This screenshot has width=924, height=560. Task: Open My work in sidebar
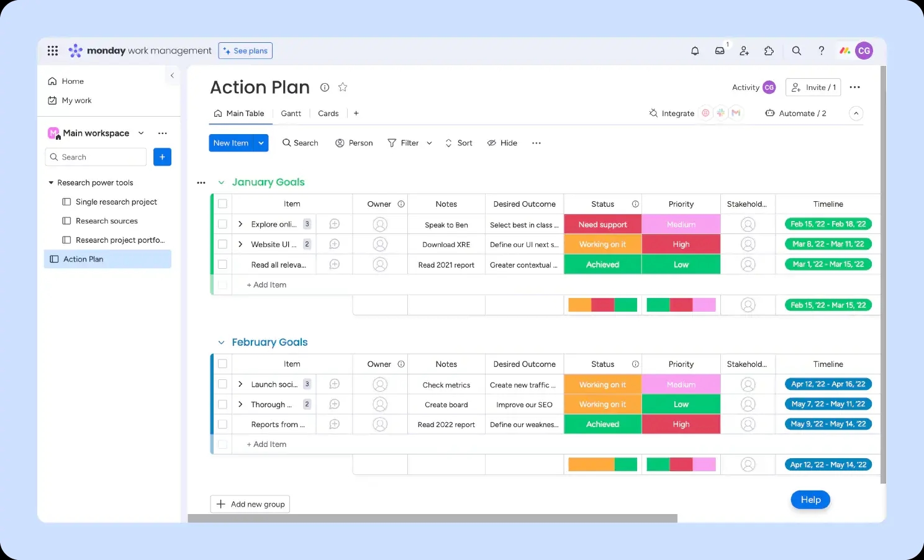point(70,101)
